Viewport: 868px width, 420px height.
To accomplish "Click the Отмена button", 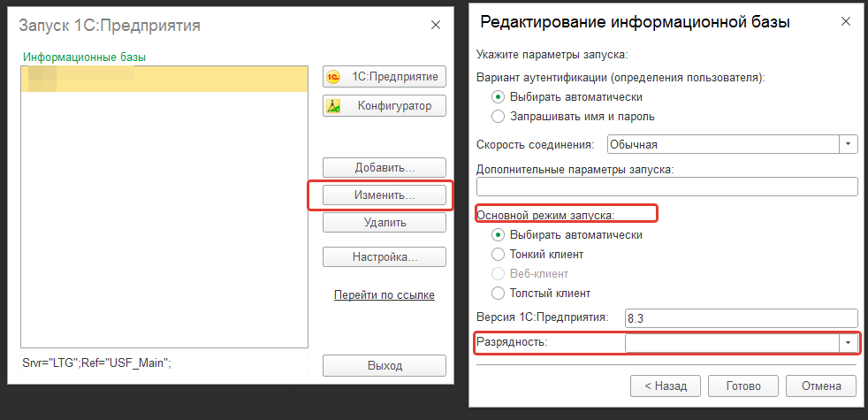I will point(821,386).
